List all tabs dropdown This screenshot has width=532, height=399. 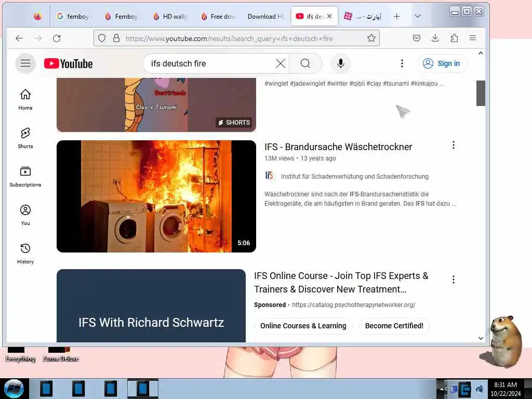[418, 16]
